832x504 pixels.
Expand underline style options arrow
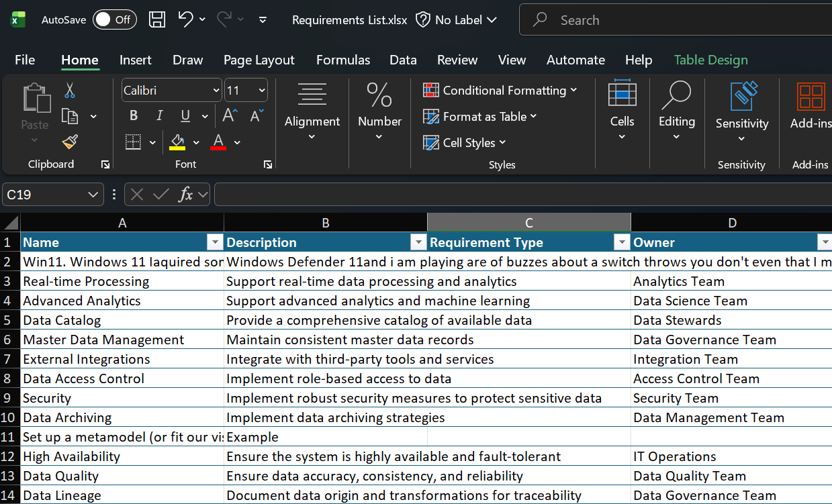point(204,116)
